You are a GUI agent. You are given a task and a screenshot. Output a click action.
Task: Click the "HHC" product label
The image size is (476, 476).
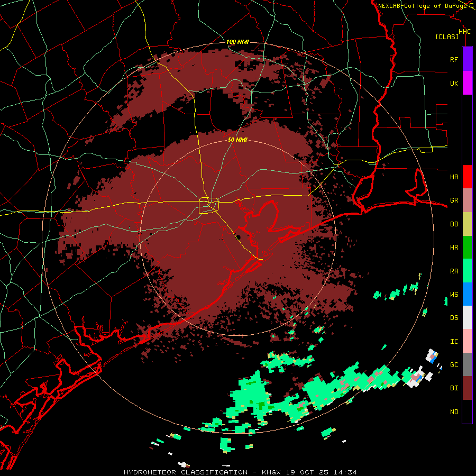click(x=464, y=32)
